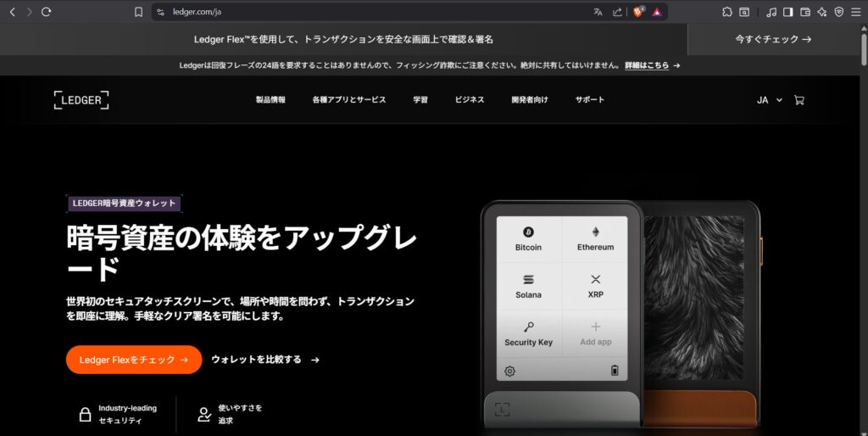868x436 pixels.
Task: Click the Ledger Flexをチェック orange button
Action: [134, 360]
